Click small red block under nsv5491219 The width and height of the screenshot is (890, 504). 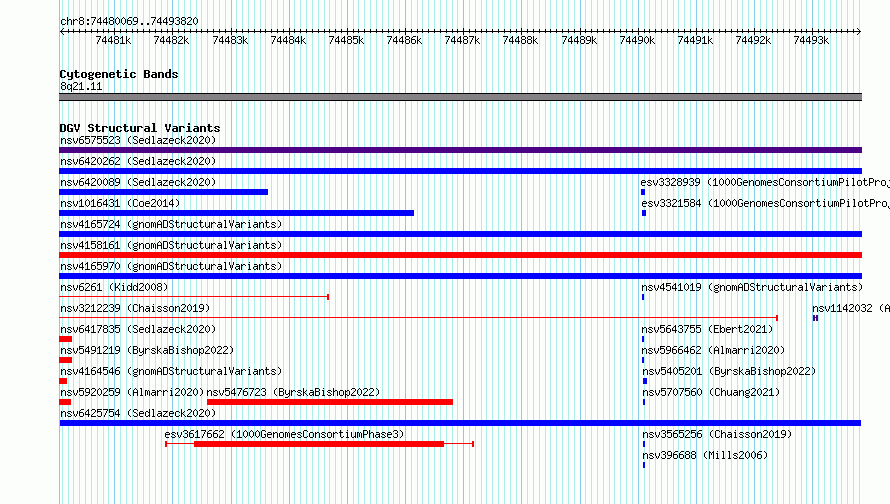pos(65,360)
